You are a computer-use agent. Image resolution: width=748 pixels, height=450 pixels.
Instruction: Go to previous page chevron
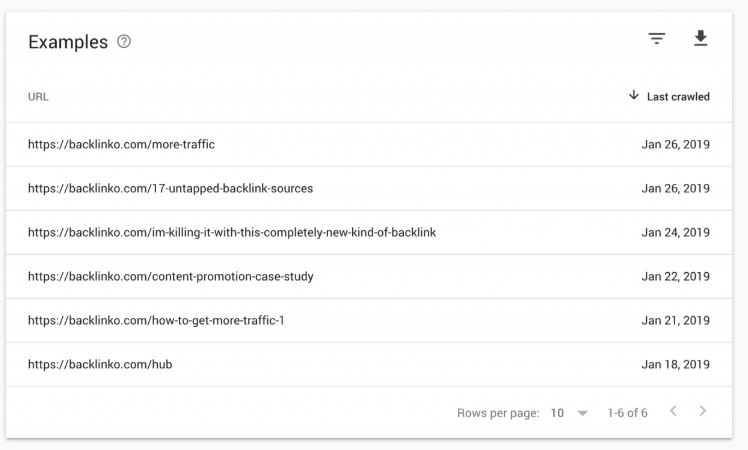pos(673,411)
